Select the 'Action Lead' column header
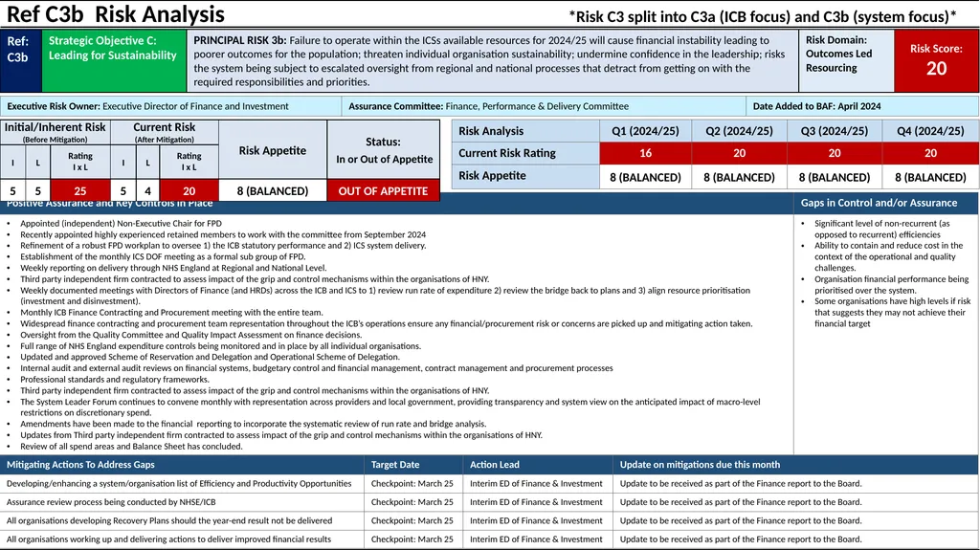Screen dimensions: 980x550 click(x=538, y=464)
